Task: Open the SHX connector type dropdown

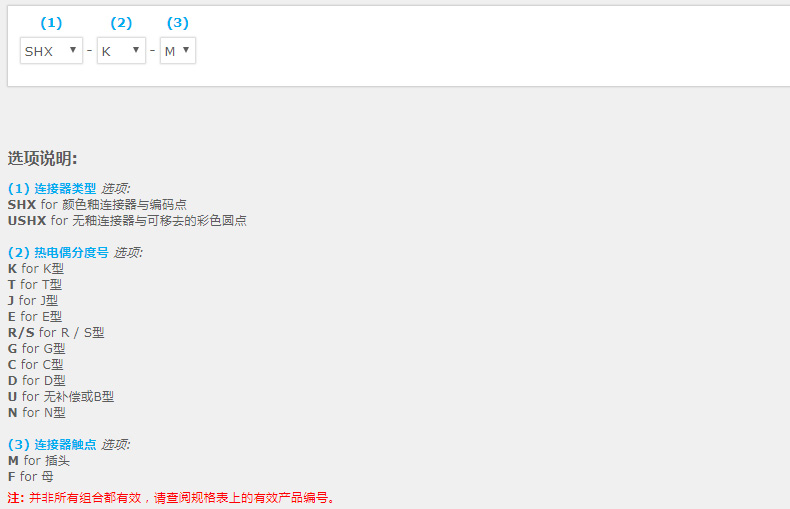Action: pyautogui.click(x=51, y=51)
